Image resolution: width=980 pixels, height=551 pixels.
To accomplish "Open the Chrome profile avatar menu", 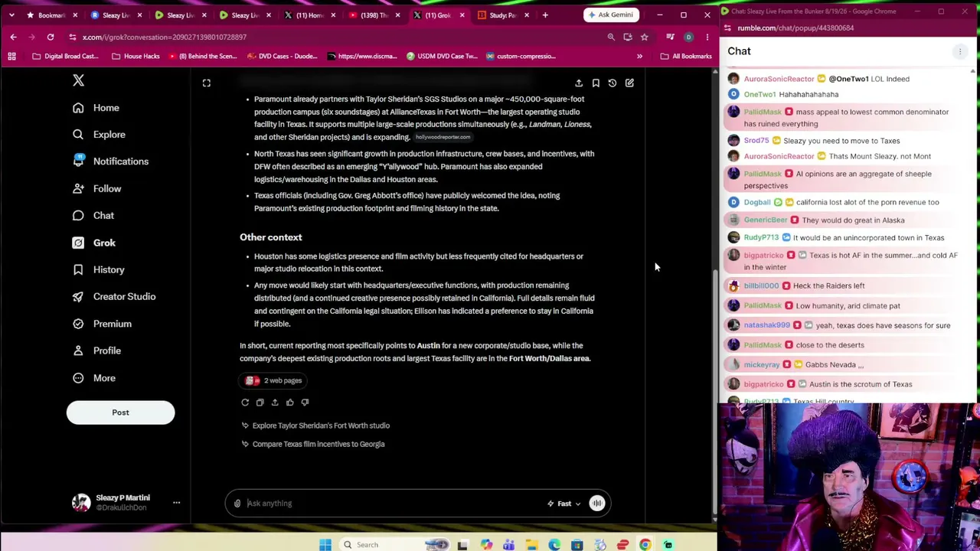I will [x=688, y=37].
